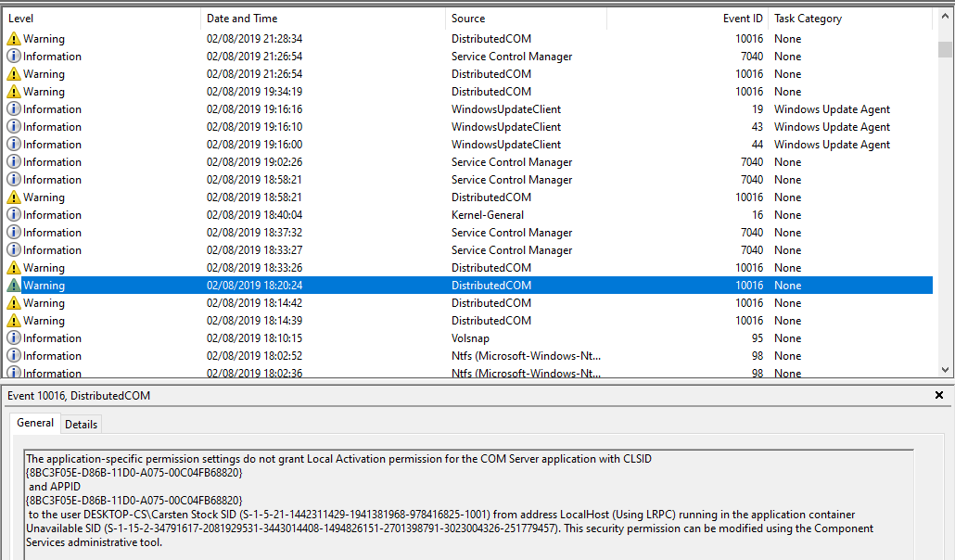Select the WindowsUpdateClient source on Event 43 row
This screenshot has width=955, height=560.
[x=506, y=127]
